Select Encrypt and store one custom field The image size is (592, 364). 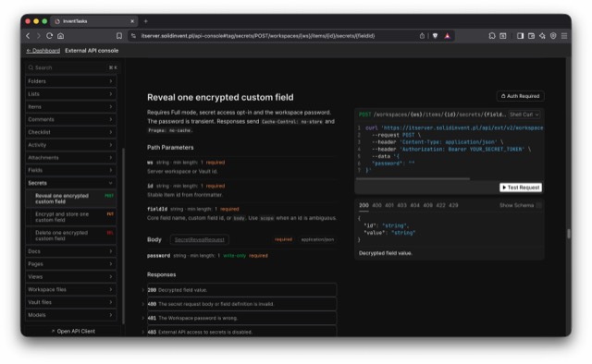coord(71,217)
